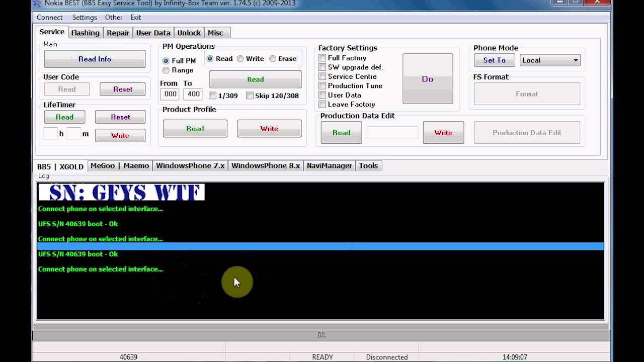644x362 pixels.
Task: Switch to the Repair tab
Action: pyautogui.click(x=118, y=33)
